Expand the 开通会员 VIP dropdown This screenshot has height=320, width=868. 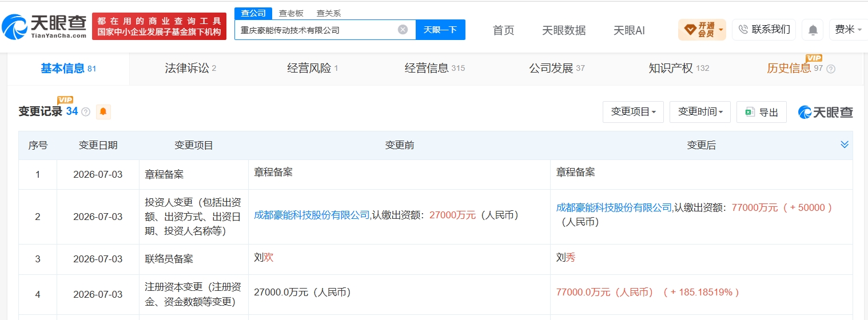click(702, 29)
